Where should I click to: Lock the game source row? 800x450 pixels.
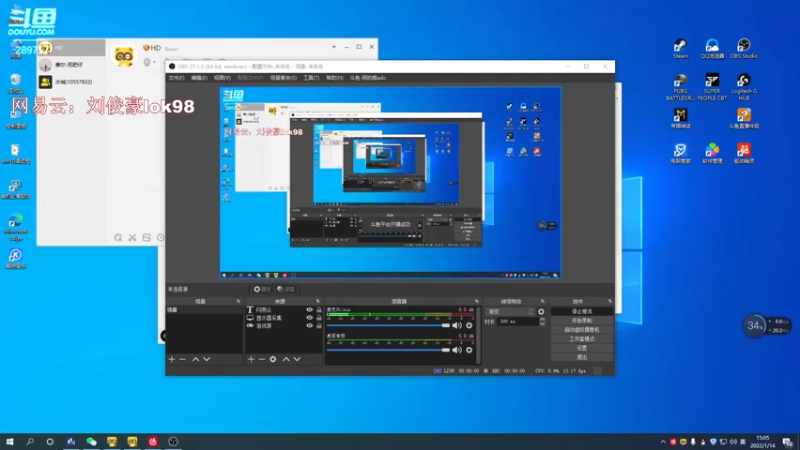click(x=319, y=326)
